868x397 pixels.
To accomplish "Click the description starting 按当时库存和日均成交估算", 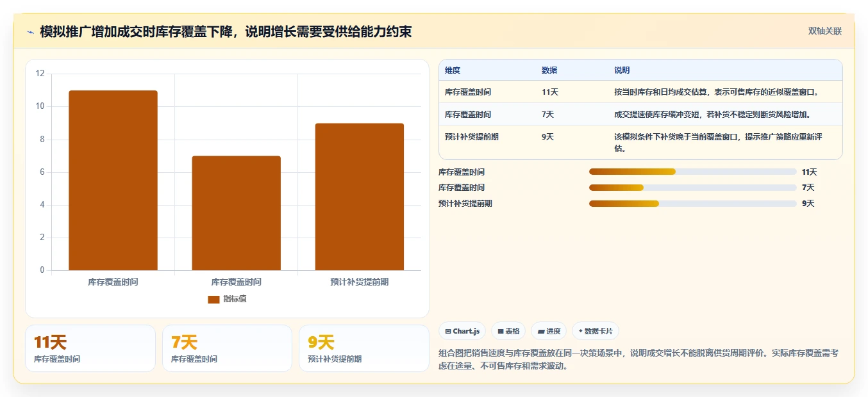I will click(x=716, y=92).
